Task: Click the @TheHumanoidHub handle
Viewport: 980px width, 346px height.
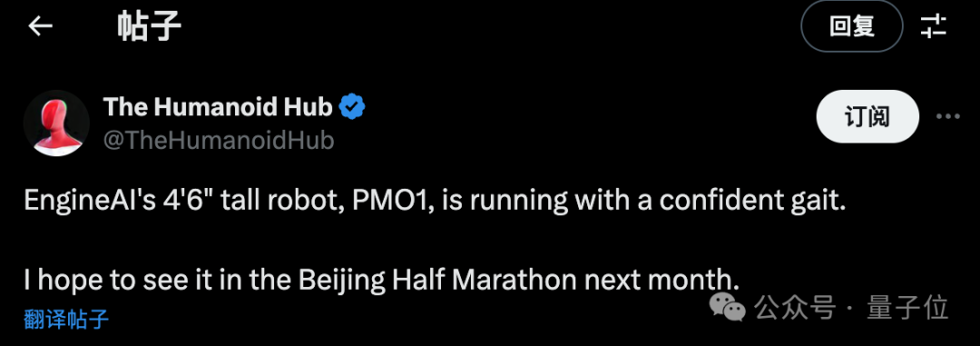Action: pyautogui.click(x=219, y=141)
